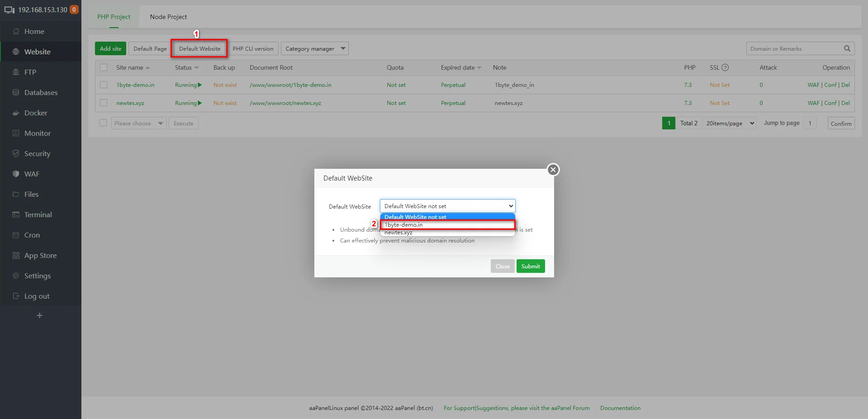Switch to the Node Project tab
The width and height of the screenshot is (868, 419).
click(168, 17)
